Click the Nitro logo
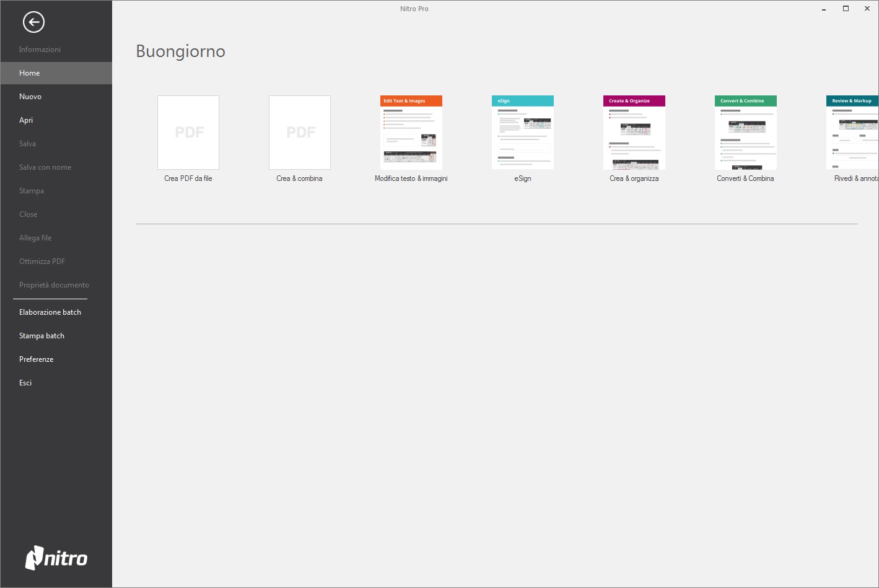Screen dimensions: 879x588 (x=56, y=558)
